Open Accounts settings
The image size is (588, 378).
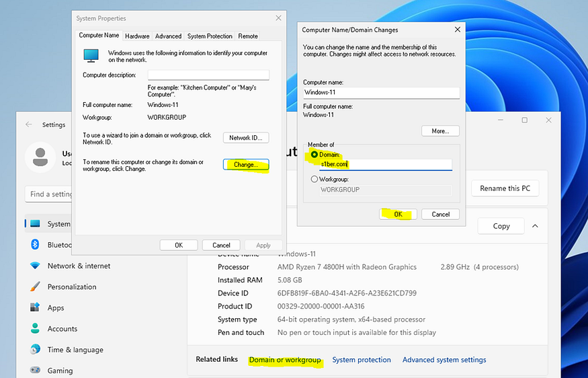[x=62, y=329]
